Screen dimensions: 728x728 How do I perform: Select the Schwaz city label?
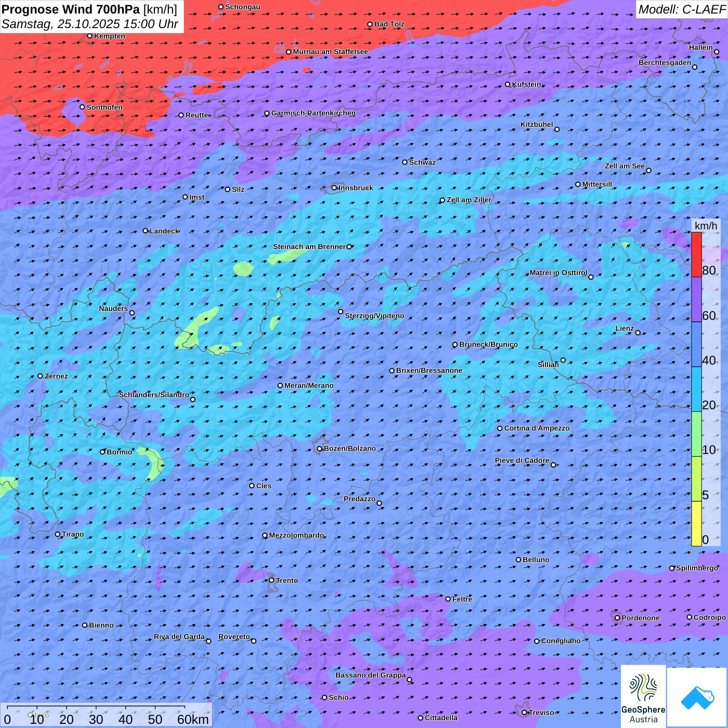tap(423, 162)
